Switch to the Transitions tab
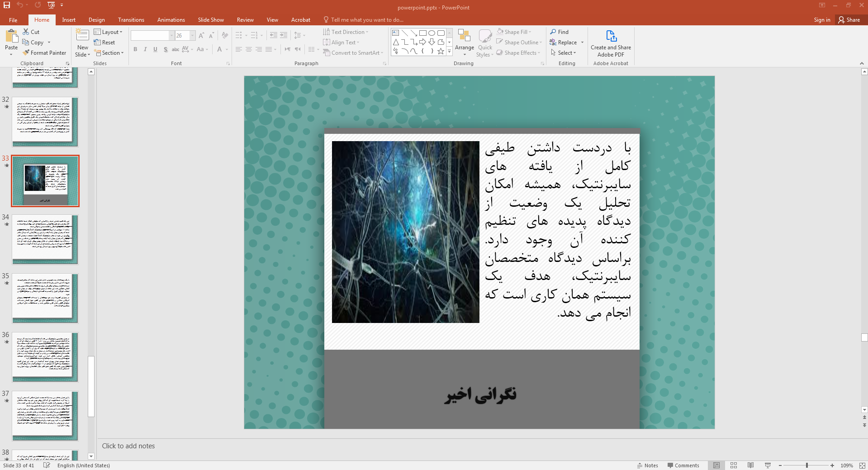Screen dimensions: 868x470 tap(131, 19)
